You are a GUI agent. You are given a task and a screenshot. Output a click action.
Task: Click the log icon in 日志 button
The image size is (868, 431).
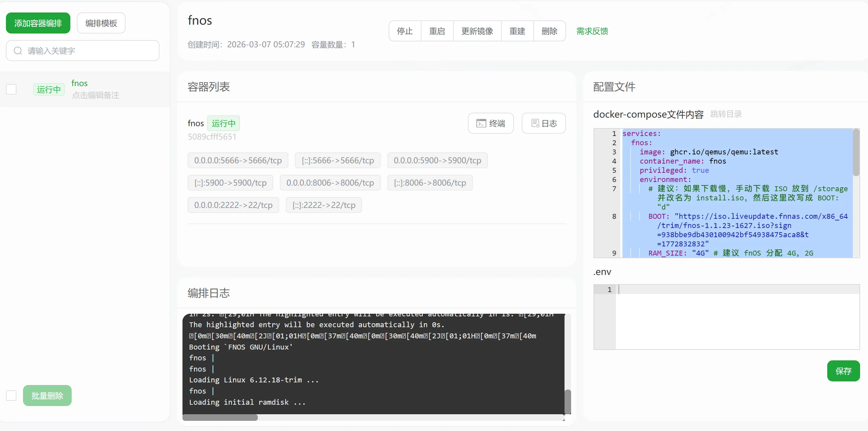tap(535, 123)
